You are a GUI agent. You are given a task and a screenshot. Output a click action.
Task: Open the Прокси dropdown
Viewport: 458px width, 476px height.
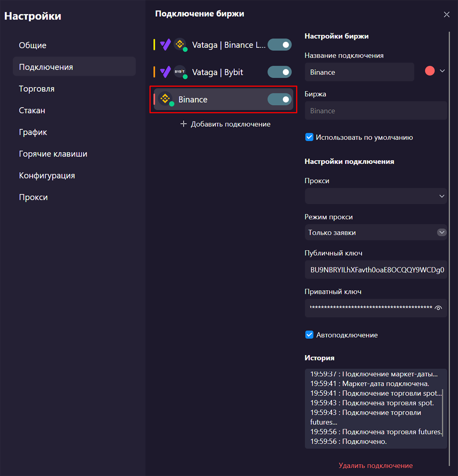[x=376, y=196]
